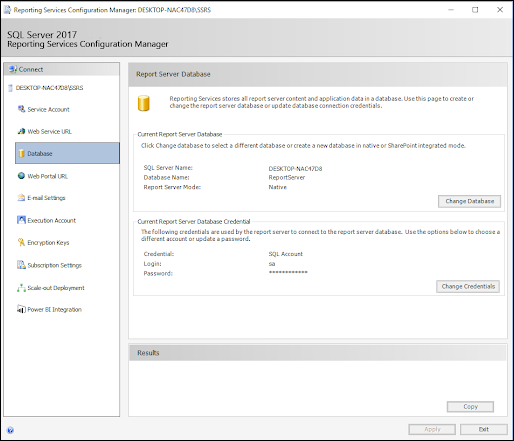Open Encryption Keys key icon
This screenshot has height=441, width=514.
coord(21,242)
